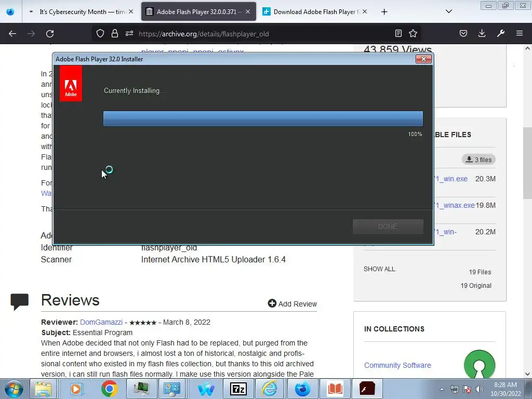
Task: Toggle reader view icon in address bar
Action: tap(398, 33)
